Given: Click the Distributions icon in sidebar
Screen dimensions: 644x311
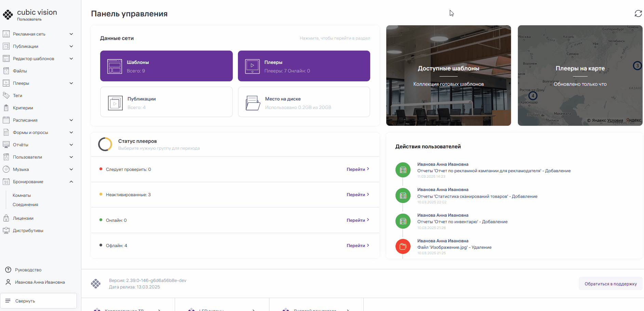Looking at the screenshot, I should 6,231.
